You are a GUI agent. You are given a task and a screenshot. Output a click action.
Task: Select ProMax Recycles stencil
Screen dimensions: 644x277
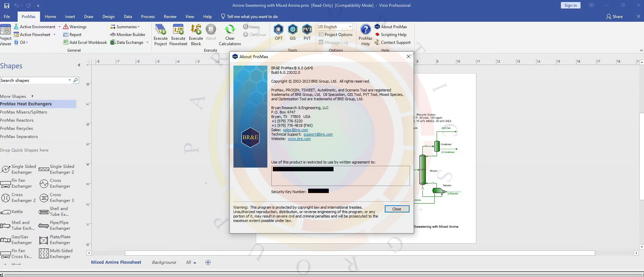point(16,128)
